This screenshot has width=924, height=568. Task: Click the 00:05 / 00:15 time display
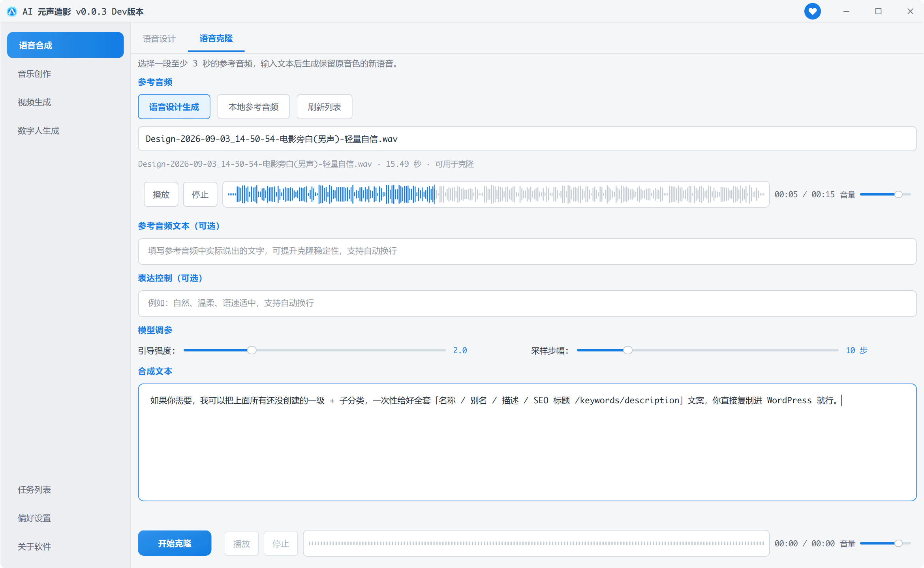804,194
